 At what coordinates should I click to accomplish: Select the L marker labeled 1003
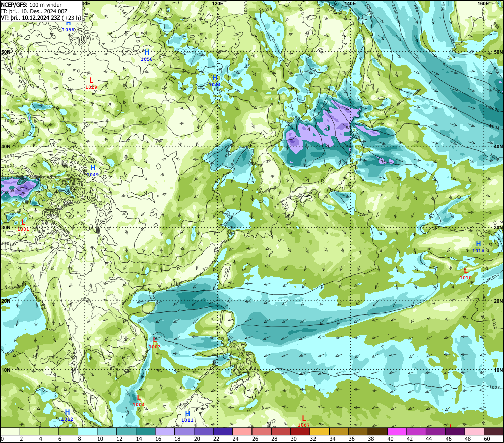point(155,340)
